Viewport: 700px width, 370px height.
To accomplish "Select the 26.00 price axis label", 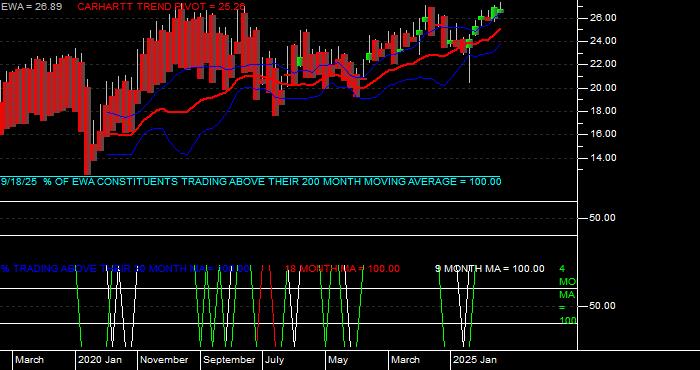I will click(604, 18).
